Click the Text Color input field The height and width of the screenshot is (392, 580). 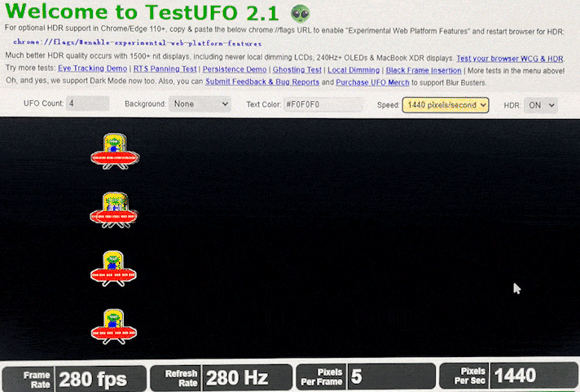pos(323,104)
